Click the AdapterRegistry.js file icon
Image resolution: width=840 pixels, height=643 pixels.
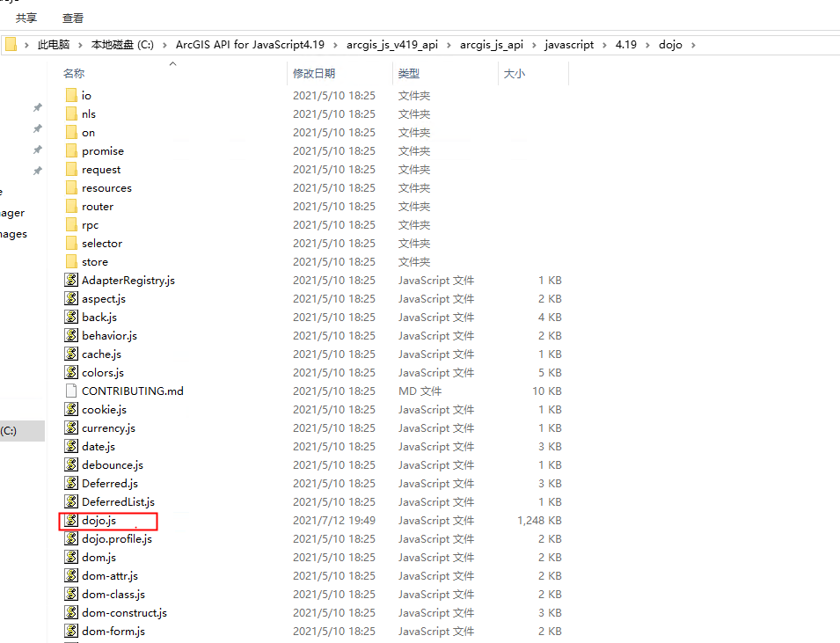point(71,280)
